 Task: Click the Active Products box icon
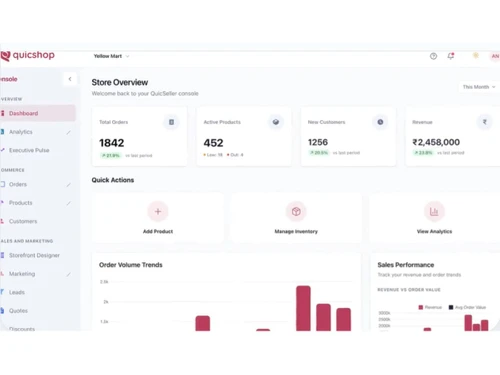pos(276,122)
